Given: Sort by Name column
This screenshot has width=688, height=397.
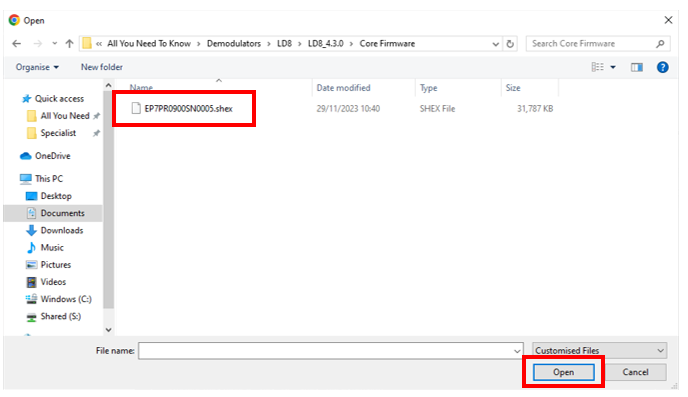Looking at the screenshot, I should pyautogui.click(x=141, y=88).
